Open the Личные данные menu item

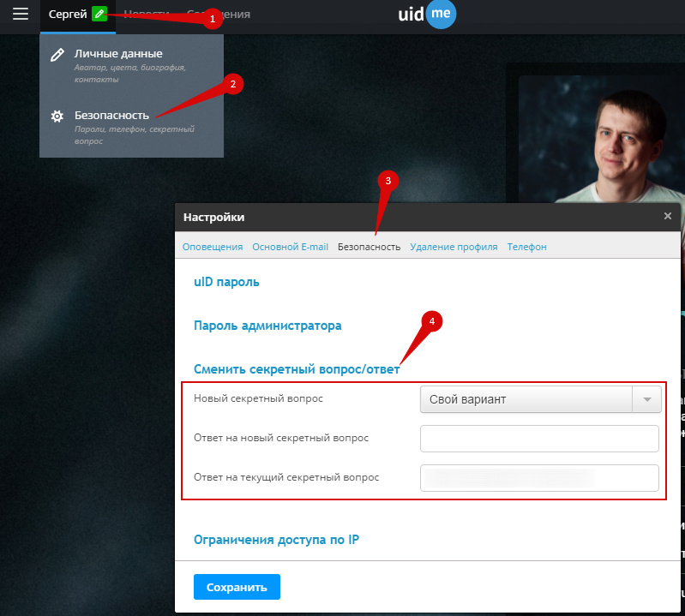click(x=118, y=54)
